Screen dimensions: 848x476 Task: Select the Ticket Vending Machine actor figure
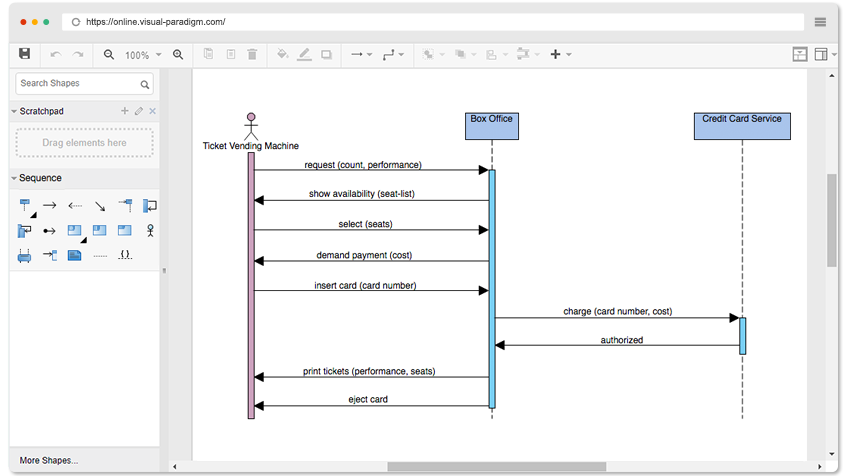[x=251, y=127]
